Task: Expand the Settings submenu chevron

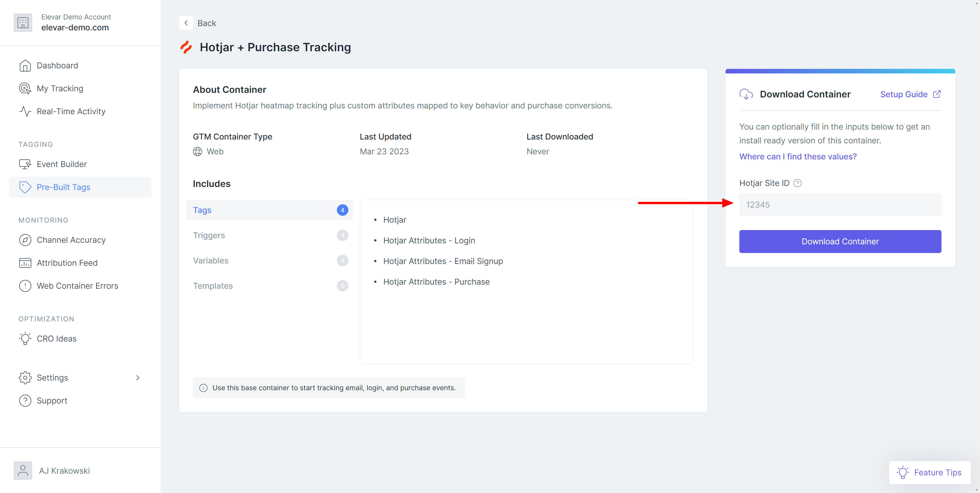Action: (x=138, y=378)
